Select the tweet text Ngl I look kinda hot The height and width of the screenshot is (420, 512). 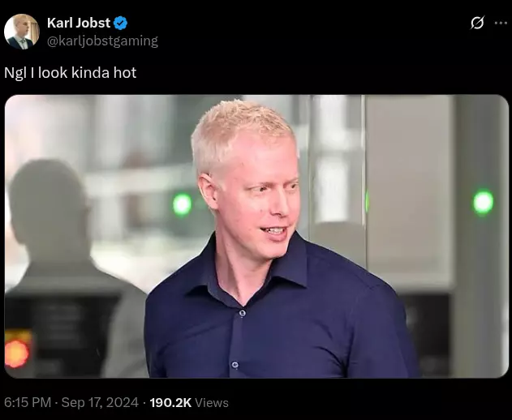(71, 72)
